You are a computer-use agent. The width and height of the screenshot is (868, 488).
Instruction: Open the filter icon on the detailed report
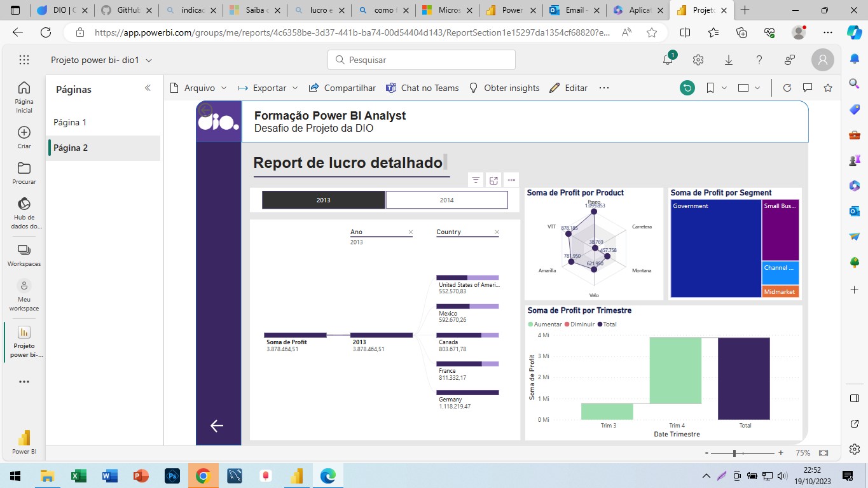(475, 180)
